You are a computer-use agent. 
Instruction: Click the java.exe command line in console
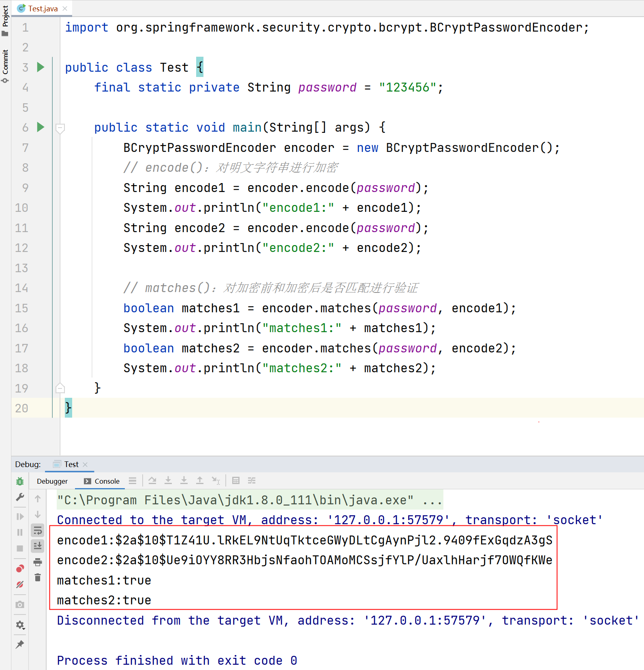[250, 500]
